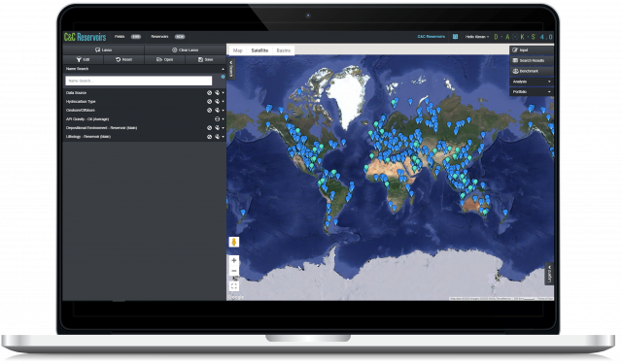Reset the search filters

coord(123,59)
